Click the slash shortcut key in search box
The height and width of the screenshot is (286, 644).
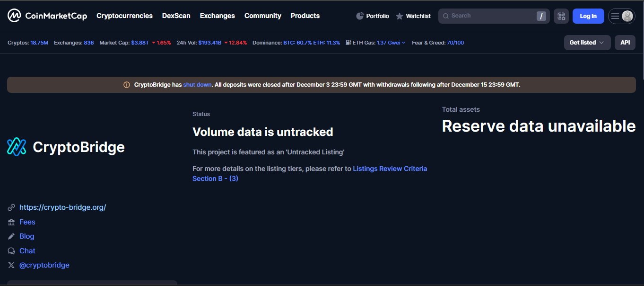541,16
